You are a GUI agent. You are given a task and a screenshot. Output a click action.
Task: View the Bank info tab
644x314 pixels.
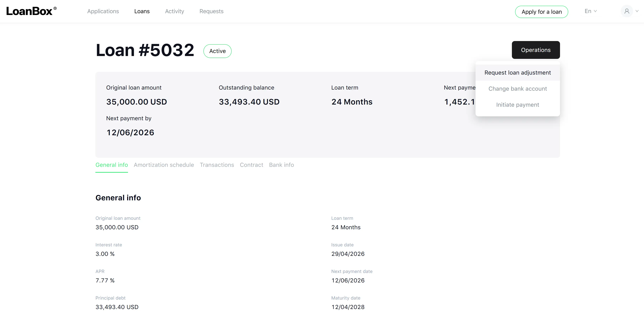tap(282, 165)
